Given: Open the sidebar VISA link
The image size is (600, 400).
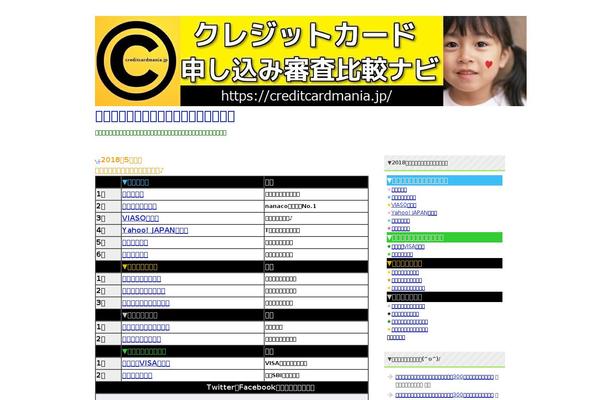Looking at the screenshot, I should 408,247.
